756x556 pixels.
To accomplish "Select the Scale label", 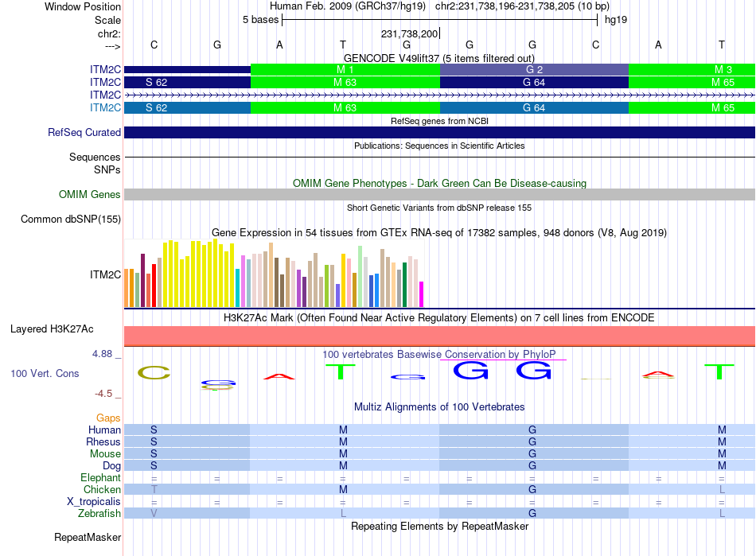I will point(107,20).
